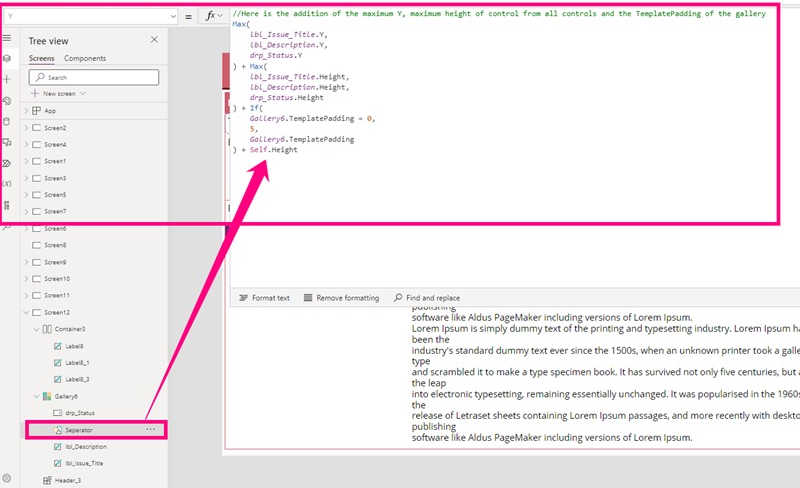The image size is (800, 488).
Task: Open the Insert pane plus icon
Action: tap(7, 79)
